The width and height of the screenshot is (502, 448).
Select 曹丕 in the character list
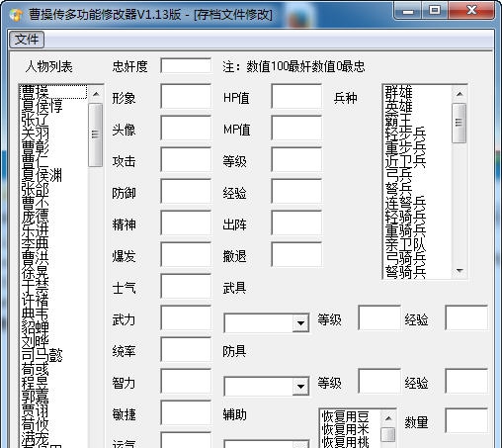(53, 203)
